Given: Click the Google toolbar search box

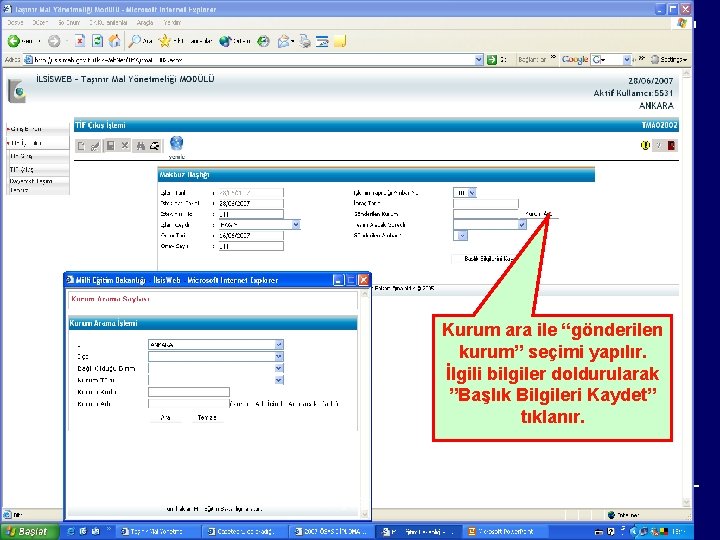Looking at the screenshot, I should coord(611,60).
